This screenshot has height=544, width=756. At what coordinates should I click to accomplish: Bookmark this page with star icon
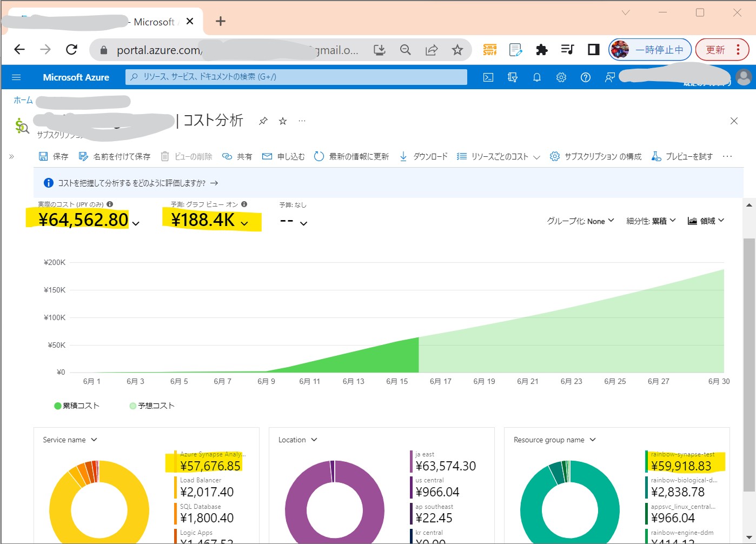457,50
